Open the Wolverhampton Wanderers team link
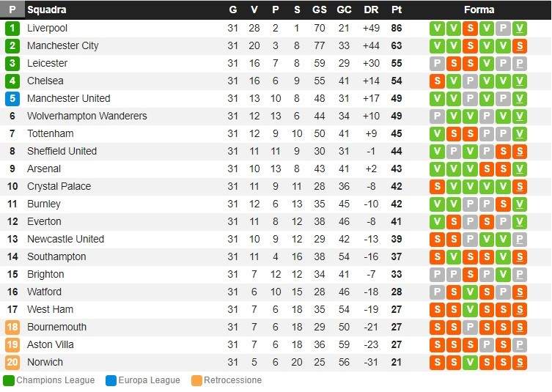 [x=87, y=116]
